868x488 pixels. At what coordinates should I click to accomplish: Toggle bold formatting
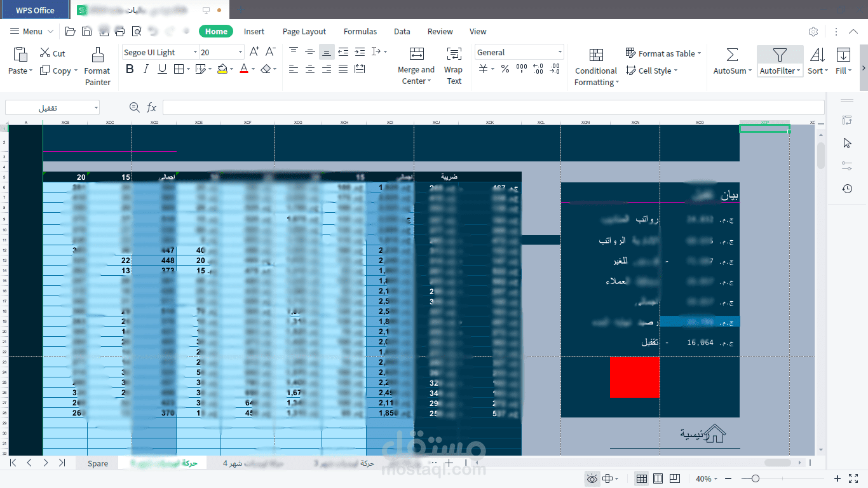pyautogui.click(x=130, y=69)
